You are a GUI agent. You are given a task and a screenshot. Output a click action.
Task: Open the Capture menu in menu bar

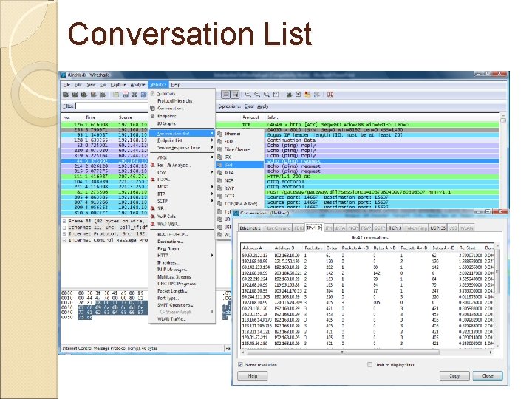pyautogui.click(x=118, y=85)
